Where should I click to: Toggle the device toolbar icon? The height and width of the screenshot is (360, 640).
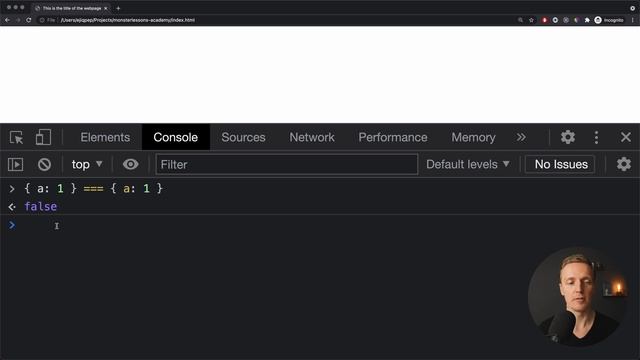(43, 138)
